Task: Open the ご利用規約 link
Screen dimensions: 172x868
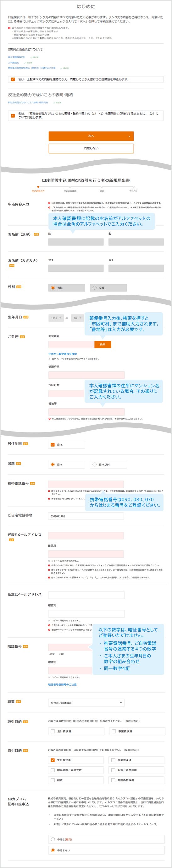Action: pos(14,63)
